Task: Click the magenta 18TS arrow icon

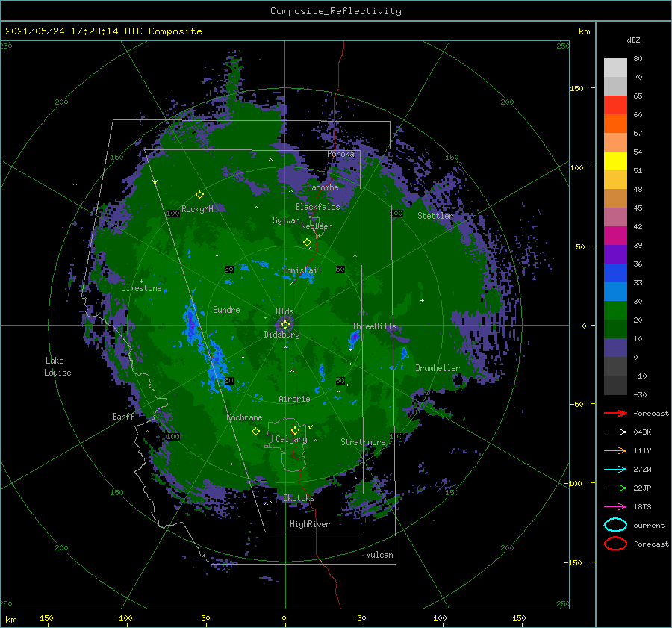Action: [x=615, y=507]
